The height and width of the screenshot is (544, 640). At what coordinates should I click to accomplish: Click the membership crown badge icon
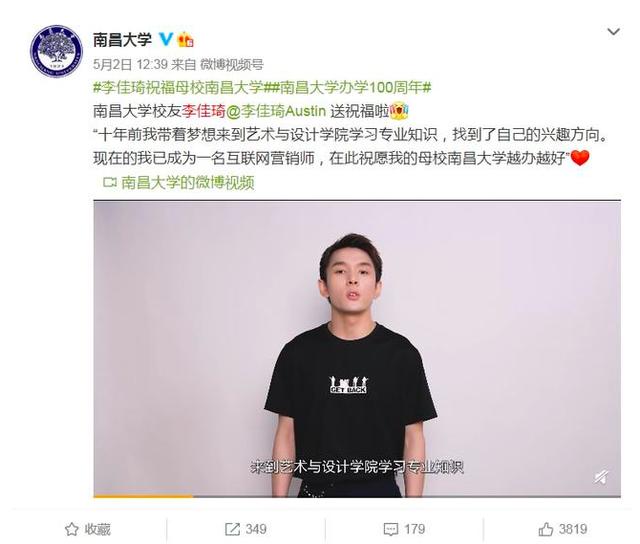click(186, 39)
